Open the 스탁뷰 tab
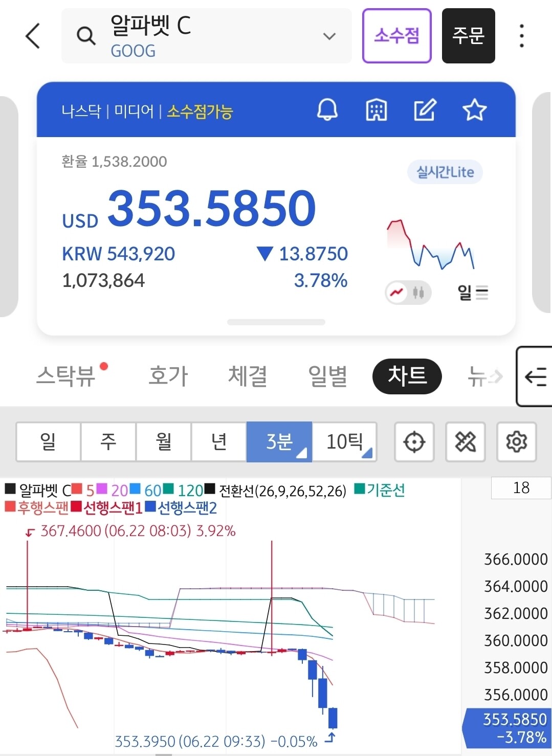Image resolution: width=552 pixels, height=756 pixels. [x=67, y=376]
